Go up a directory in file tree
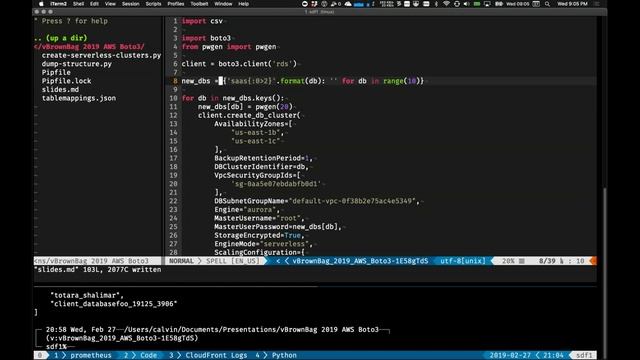This screenshot has width=640, height=360. [60, 38]
